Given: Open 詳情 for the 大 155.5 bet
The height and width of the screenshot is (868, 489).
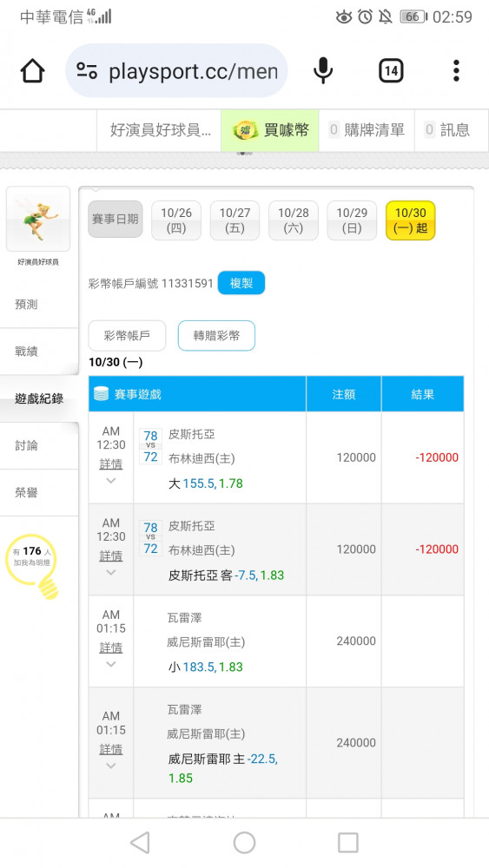Looking at the screenshot, I should tap(111, 464).
